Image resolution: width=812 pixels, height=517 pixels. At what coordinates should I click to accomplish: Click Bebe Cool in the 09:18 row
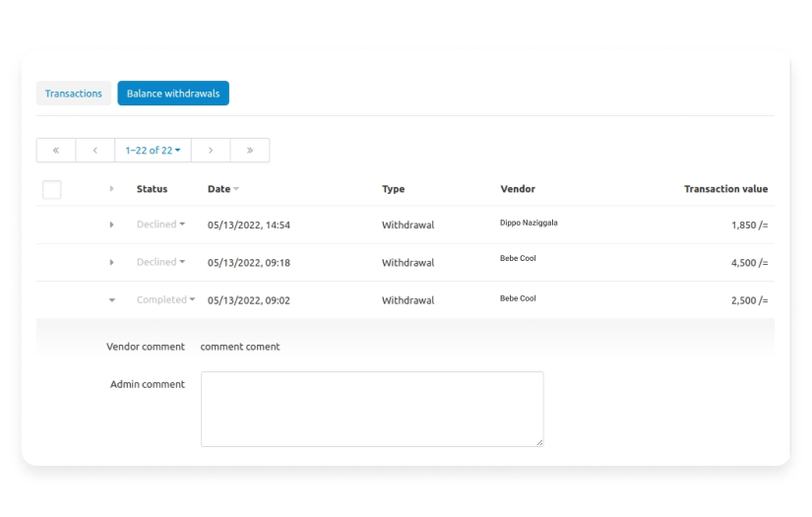pyautogui.click(x=518, y=258)
